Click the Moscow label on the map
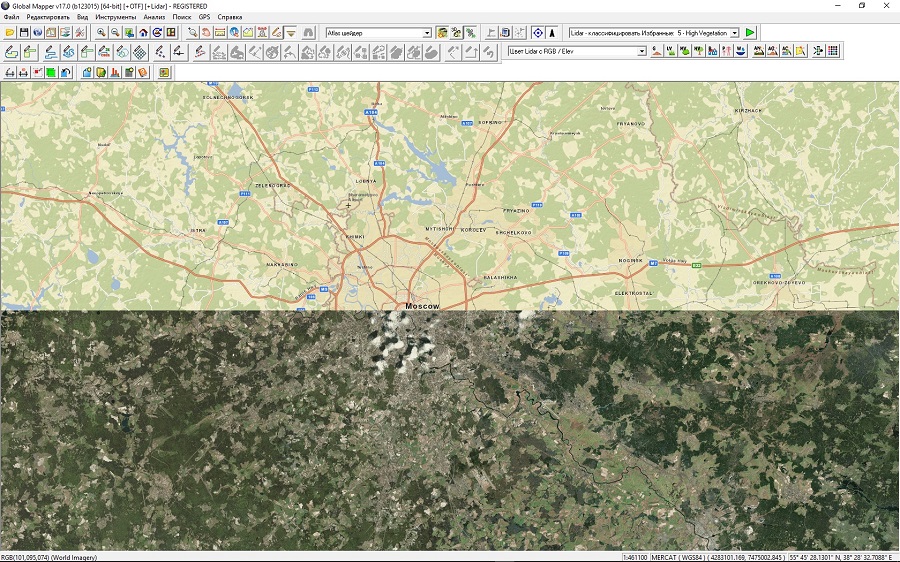The height and width of the screenshot is (562, 900). tap(422, 305)
